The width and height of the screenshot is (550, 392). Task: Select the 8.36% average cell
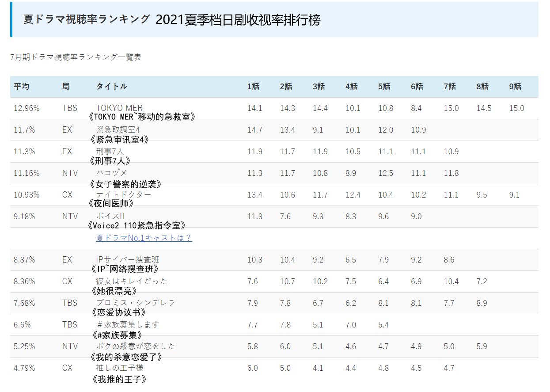[x=24, y=282]
